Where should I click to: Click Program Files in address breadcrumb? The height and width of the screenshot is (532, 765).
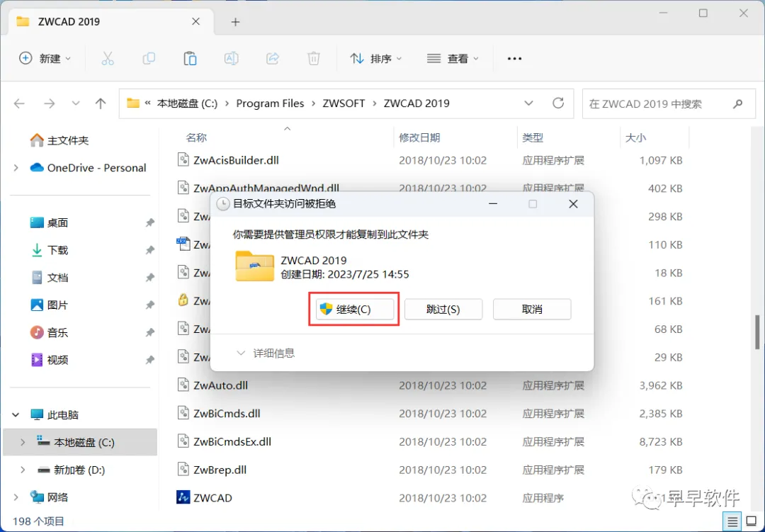coord(270,103)
